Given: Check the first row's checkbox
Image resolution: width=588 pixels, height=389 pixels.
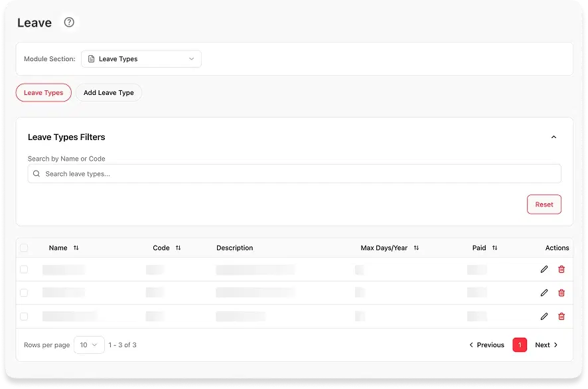Looking at the screenshot, I should [24, 270].
